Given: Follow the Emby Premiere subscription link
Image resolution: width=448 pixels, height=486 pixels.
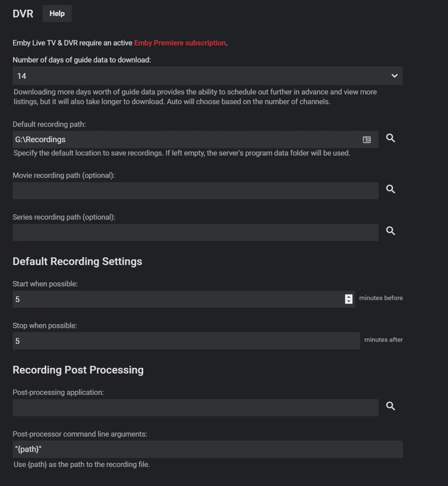Looking at the screenshot, I should point(180,43).
